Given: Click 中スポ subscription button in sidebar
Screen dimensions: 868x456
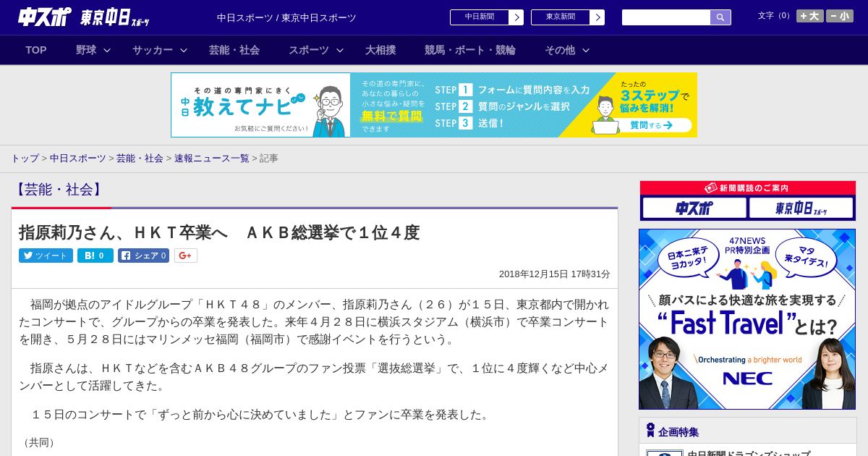Looking at the screenshot, I should (x=694, y=208).
